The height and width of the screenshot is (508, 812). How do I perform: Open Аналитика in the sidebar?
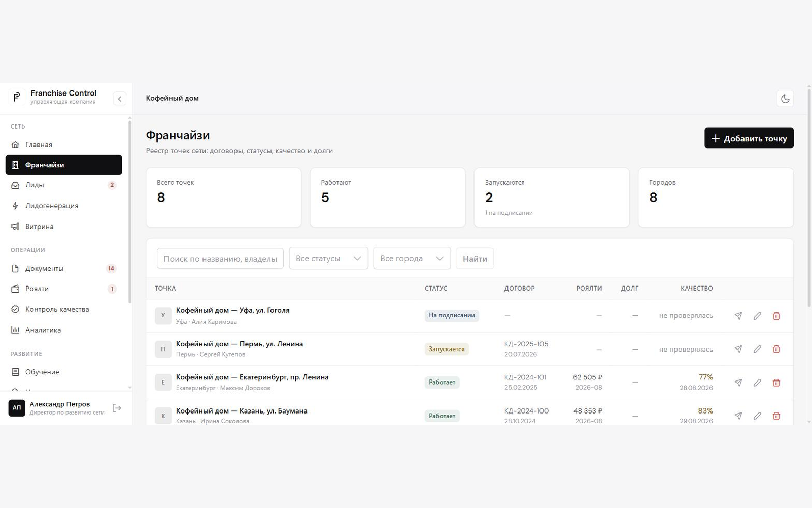[64, 330]
